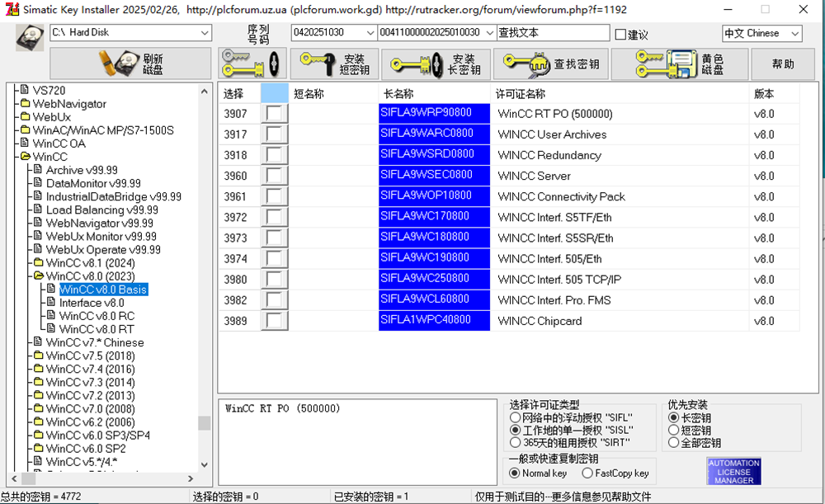Click install short key button (安装短密钥)

[334, 64]
